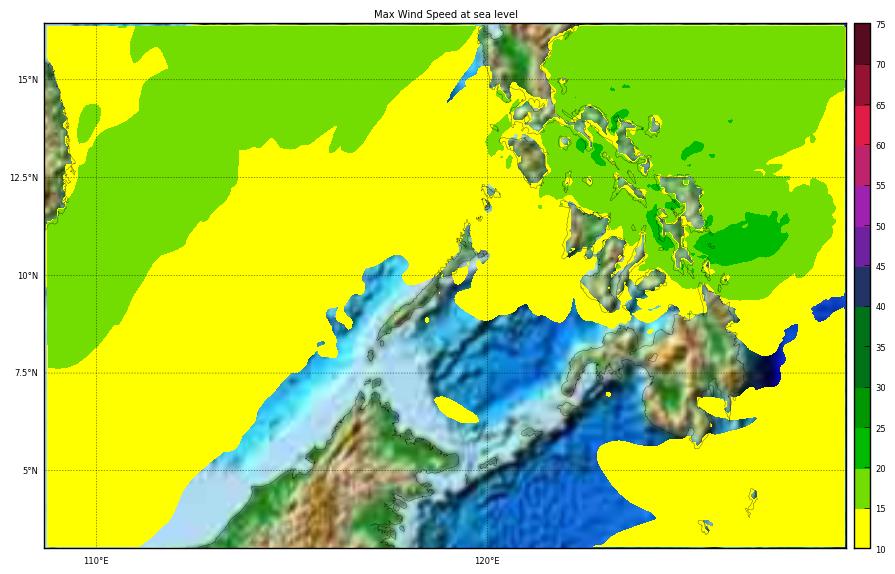This screenshot has height=574, width=895.
Task: Select the yellow 10–15 colorbar segment
Action: (x=862, y=528)
